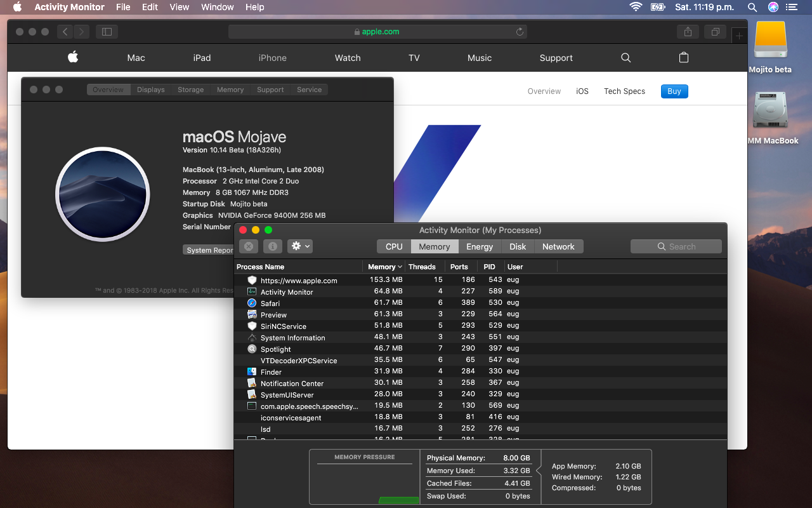This screenshot has width=812, height=508.
Task: Open Activity Monitor gear dropdown
Action: [300, 246]
